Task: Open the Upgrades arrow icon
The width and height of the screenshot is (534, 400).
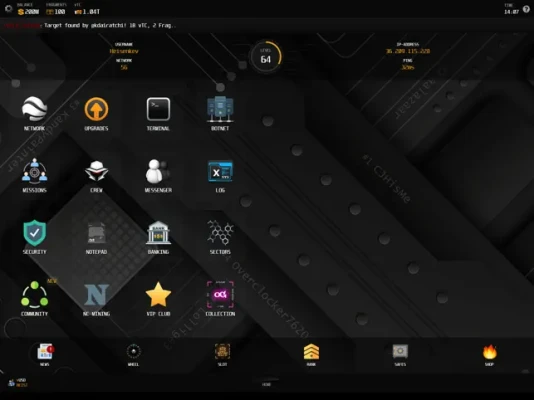Action: tap(96, 109)
